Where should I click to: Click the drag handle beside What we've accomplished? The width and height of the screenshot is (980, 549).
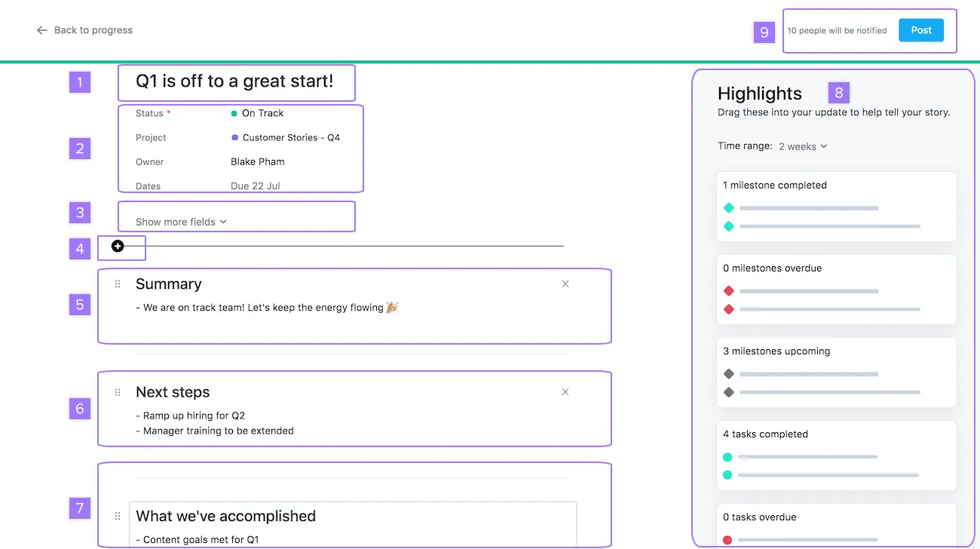coord(118,516)
